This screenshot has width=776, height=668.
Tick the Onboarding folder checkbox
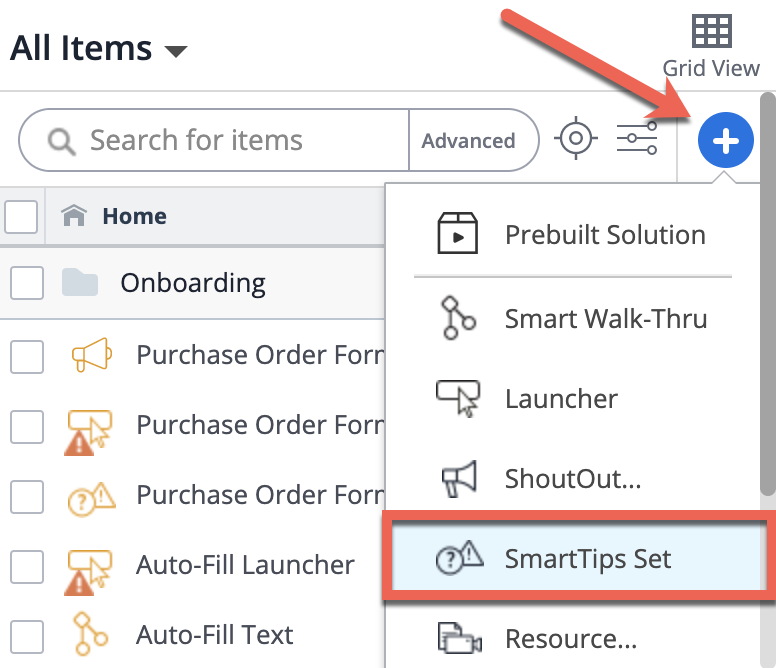[x=27, y=283]
